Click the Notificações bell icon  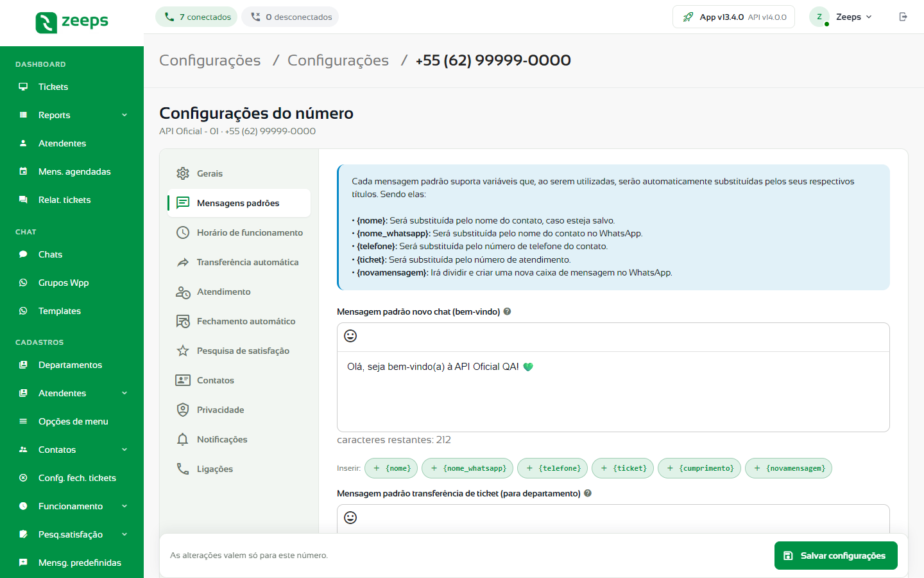[183, 439]
